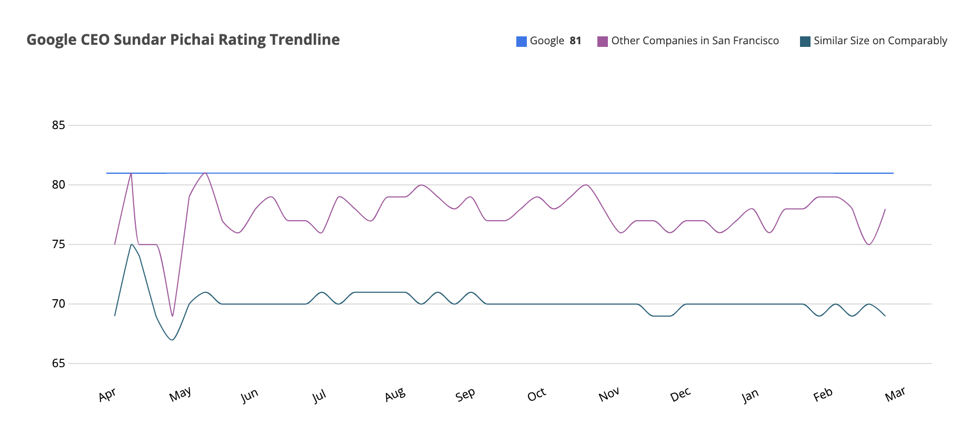Toggle Similar Size on Comparably series
Screen dimensions: 980x432
pos(880,41)
